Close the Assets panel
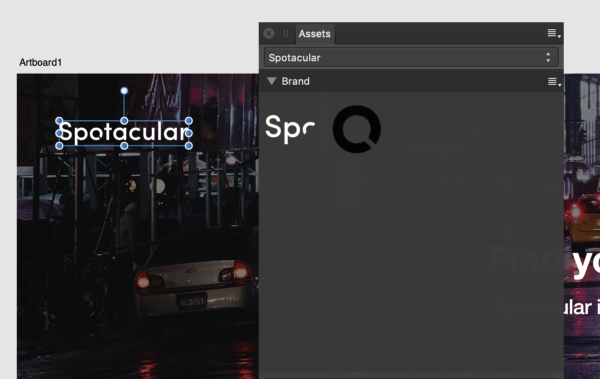This screenshot has width=600, height=379. pyautogui.click(x=269, y=33)
